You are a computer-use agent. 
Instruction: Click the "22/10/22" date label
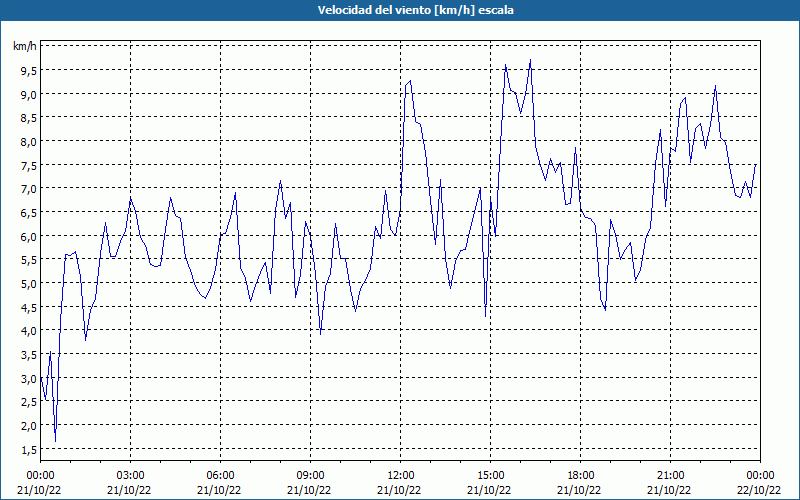coord(759,490)
